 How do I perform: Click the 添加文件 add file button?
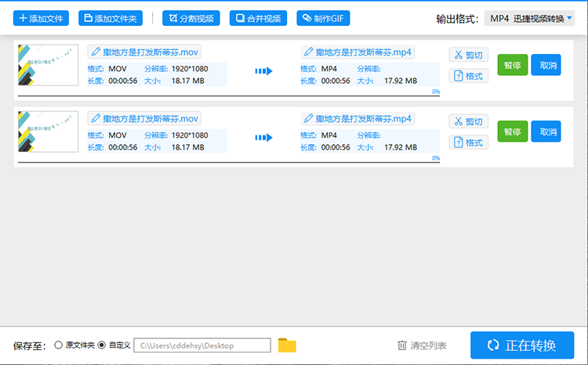click(x=42, y=17)
